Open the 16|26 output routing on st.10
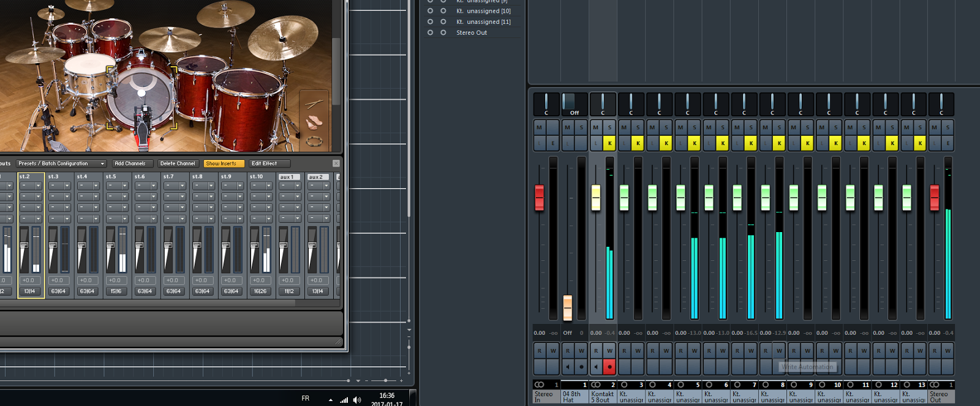 click(260, 291)
